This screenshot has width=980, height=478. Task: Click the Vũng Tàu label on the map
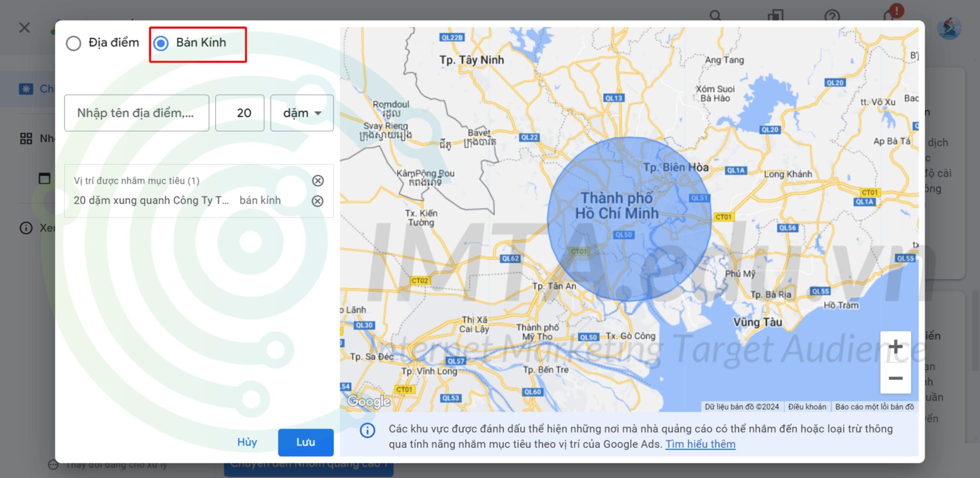coord(757,322)
